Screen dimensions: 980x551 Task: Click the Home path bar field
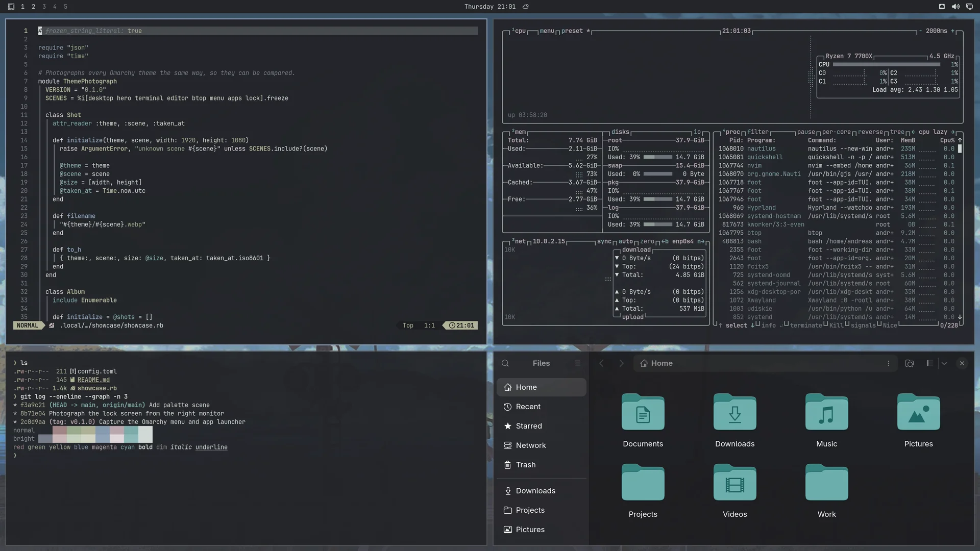click(765, 363)
